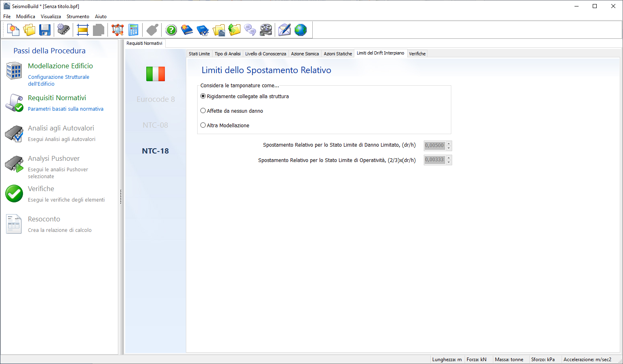The width and height of the screenshot is (623, 364).
Task: Choose 'Altra Modellazione' radio option
Action: [203, 125]
